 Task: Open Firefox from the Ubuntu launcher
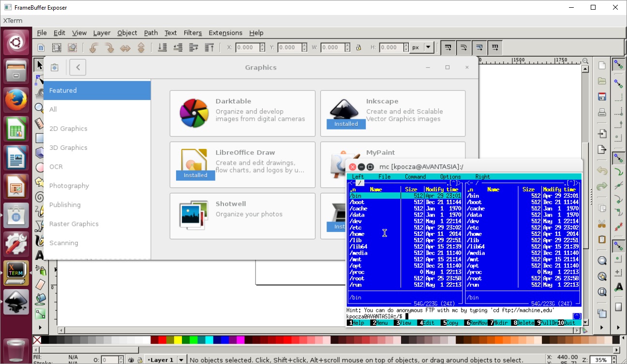(16, 101)
